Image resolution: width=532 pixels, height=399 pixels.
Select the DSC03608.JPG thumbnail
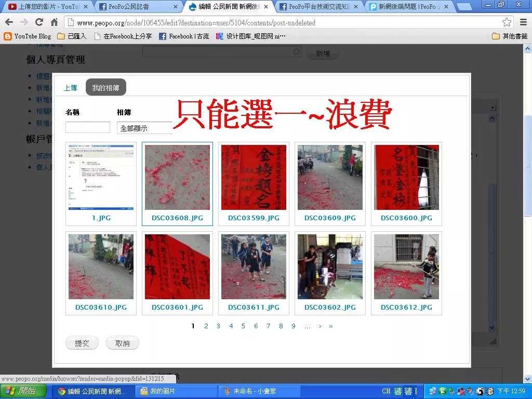click(x=178, y=184)
